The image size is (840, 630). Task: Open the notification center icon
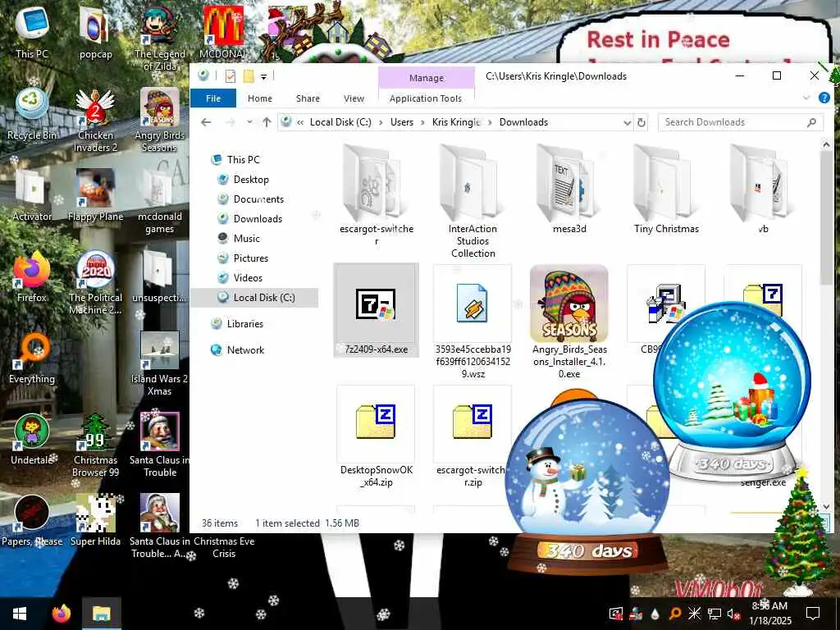tap(813, 614)
